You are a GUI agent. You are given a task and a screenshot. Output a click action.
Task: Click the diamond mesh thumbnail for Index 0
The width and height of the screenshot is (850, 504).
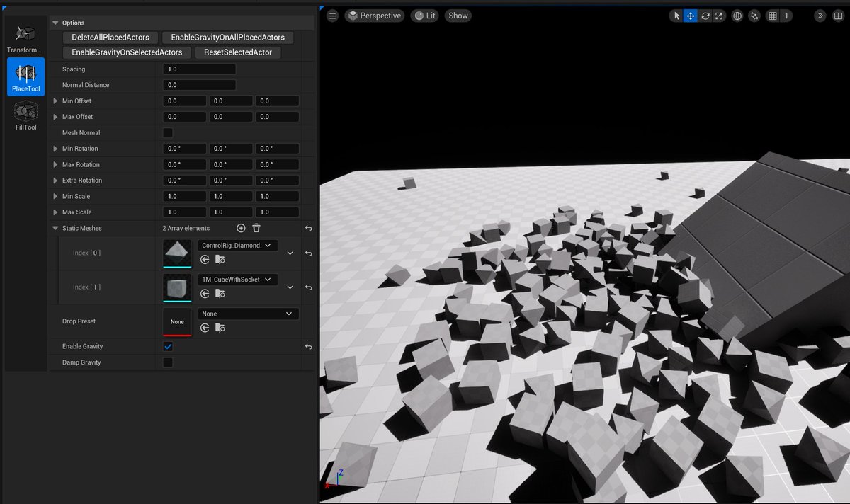(x=177, y=253)
